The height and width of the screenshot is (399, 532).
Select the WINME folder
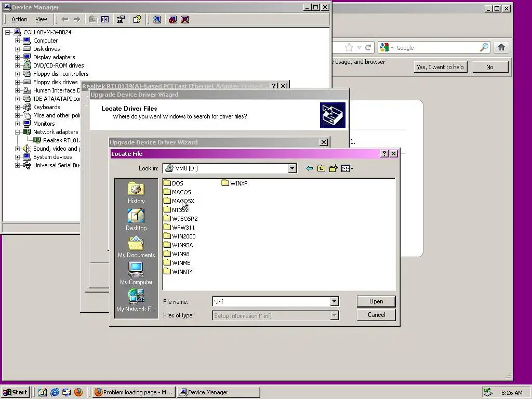[x=177, y=262]
